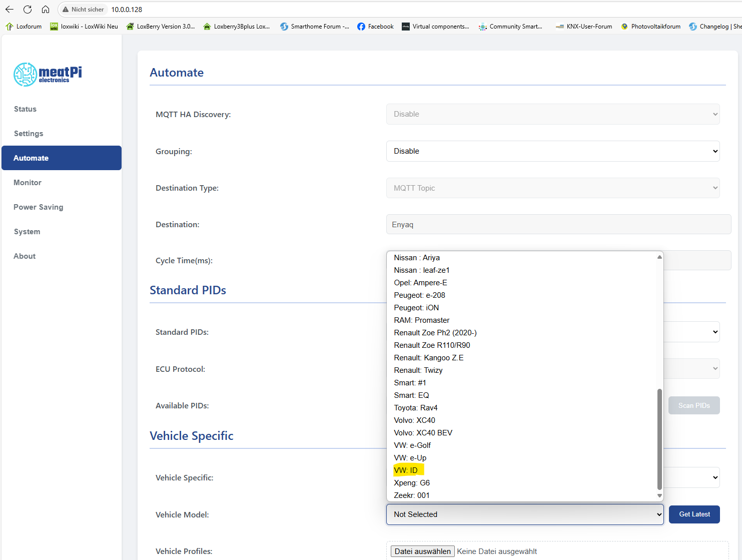Go to browser home icon
Screen dimensions: 742x560
pyautogui.click(x=46, y=10)
